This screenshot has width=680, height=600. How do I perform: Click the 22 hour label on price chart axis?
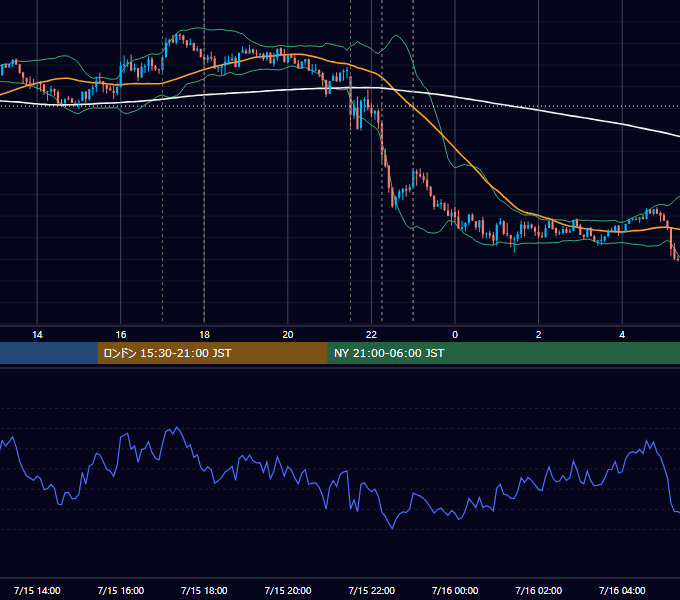coord(371,335)
